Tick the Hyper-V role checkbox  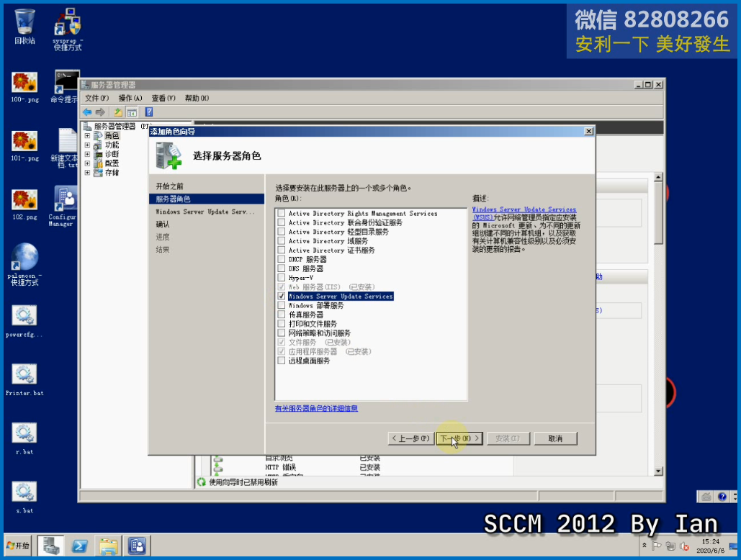point(281,278)
